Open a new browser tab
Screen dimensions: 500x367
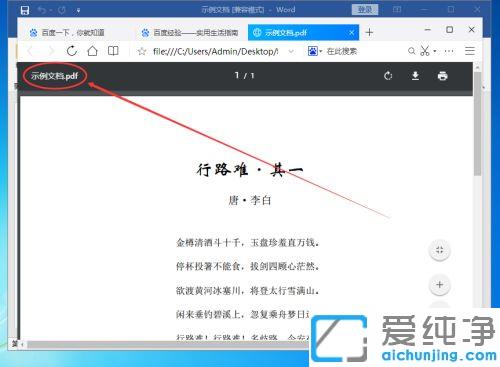click(369, 32)
